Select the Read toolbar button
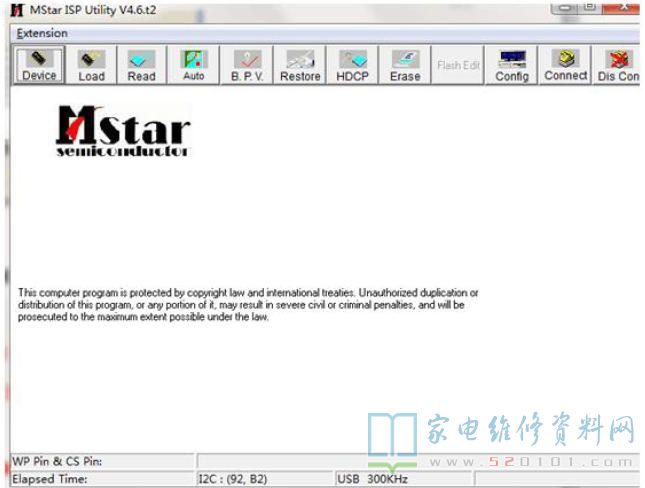 [142, 65]
